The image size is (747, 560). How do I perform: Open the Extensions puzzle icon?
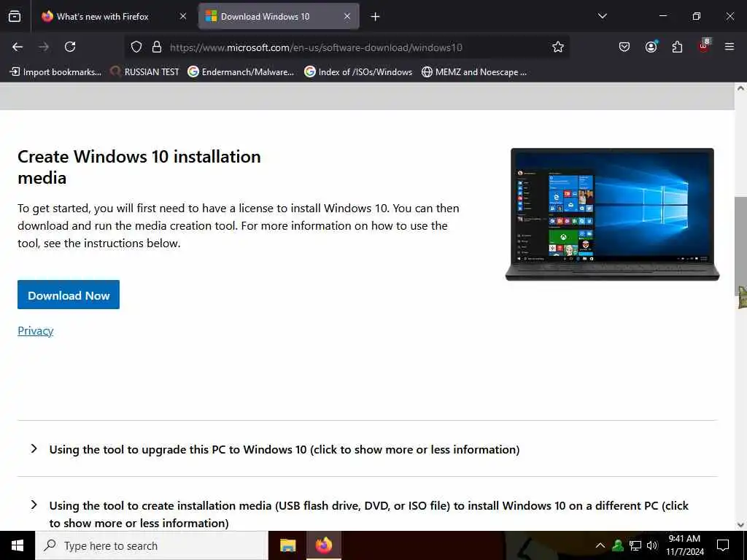click(677, 47)
